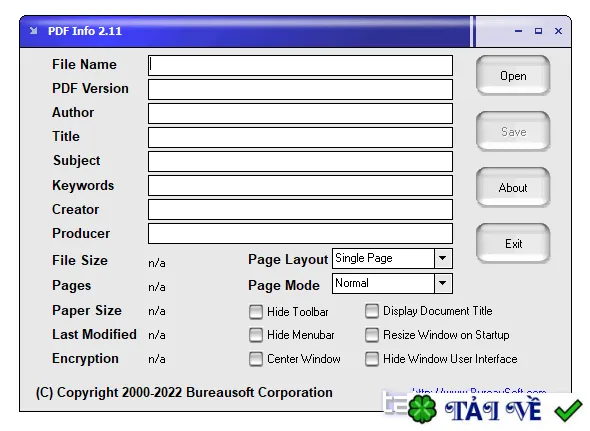Check the Center Window option

256,359
